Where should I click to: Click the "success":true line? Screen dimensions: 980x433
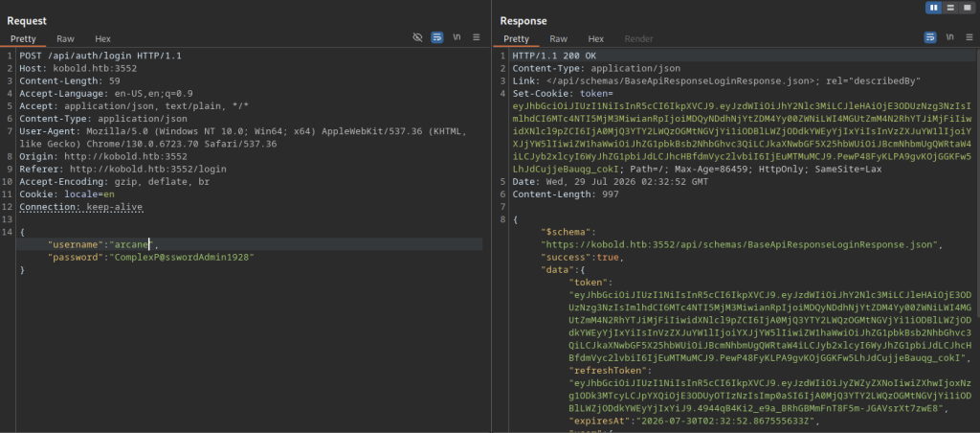(583, 257)
